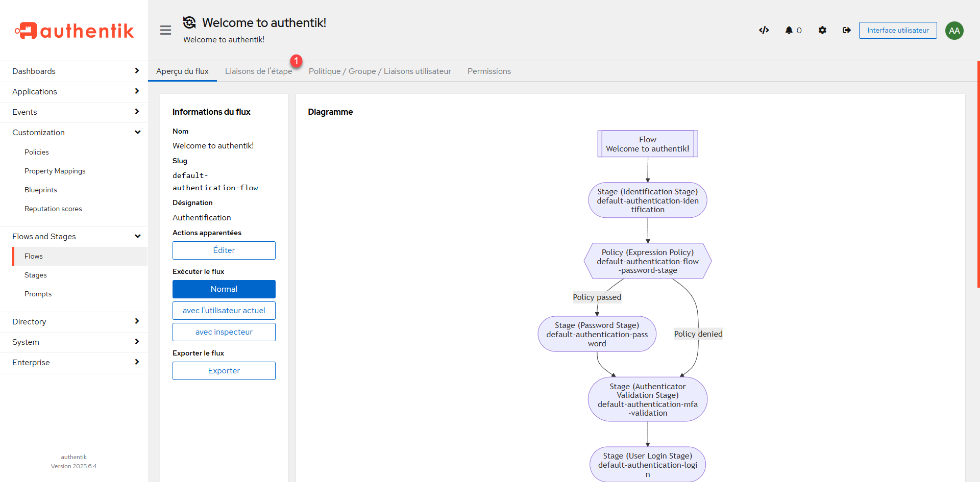
Task: Open settings gear icon
Action: click(x=822, y=30)
